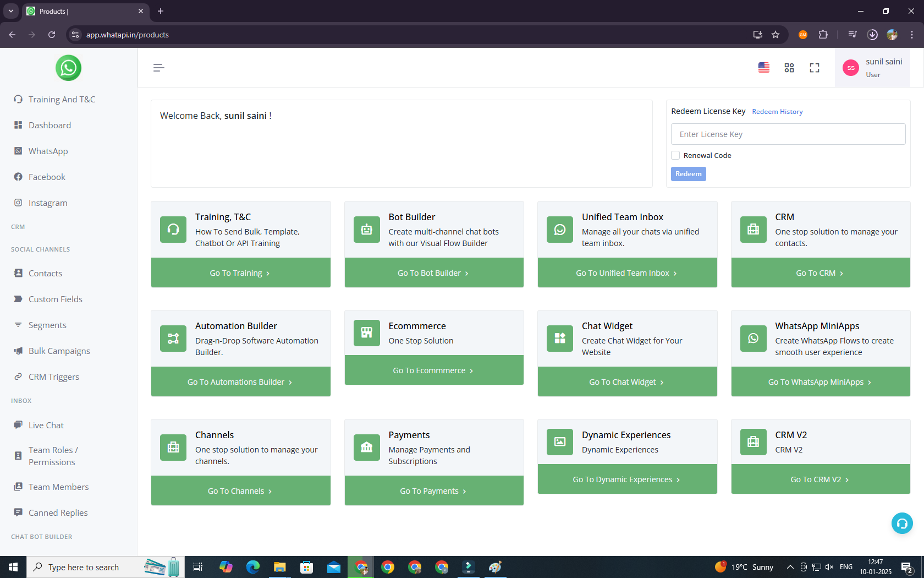Click Go To Ecommmerce button

coord(434,370)
